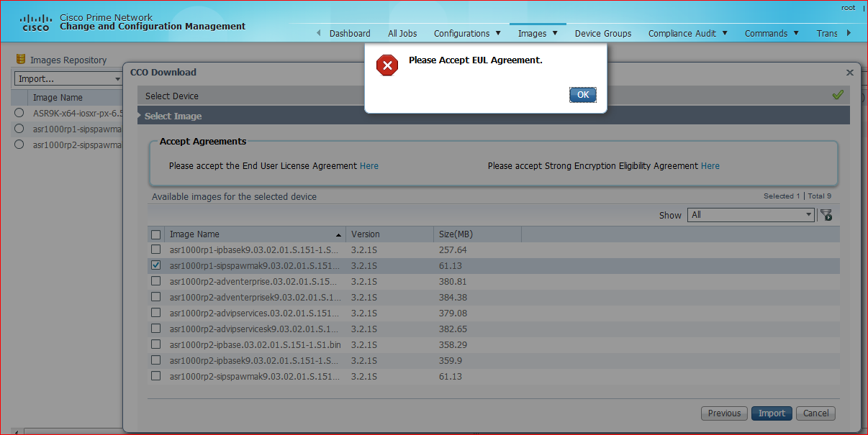Check the 379.08 MB advipservices image checkbox
Screen dimensions: 868x435
pos(156,313)
